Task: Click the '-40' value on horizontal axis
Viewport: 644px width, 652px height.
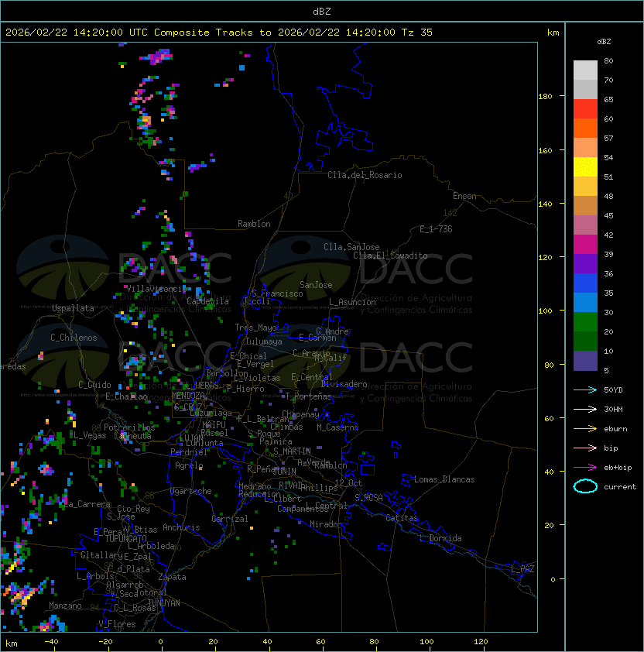Action: (51, 642)
